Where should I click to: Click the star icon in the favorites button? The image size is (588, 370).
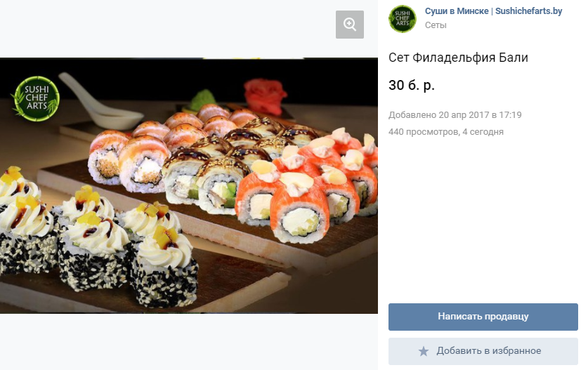pos(424,351)
